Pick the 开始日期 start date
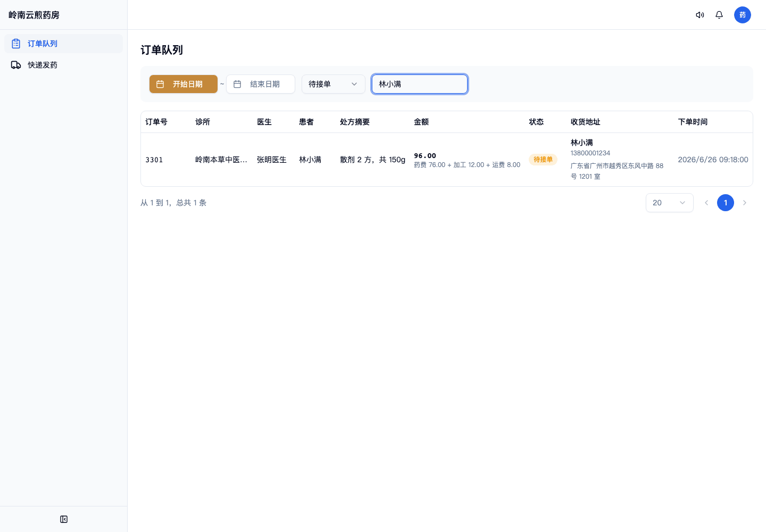 184,84
